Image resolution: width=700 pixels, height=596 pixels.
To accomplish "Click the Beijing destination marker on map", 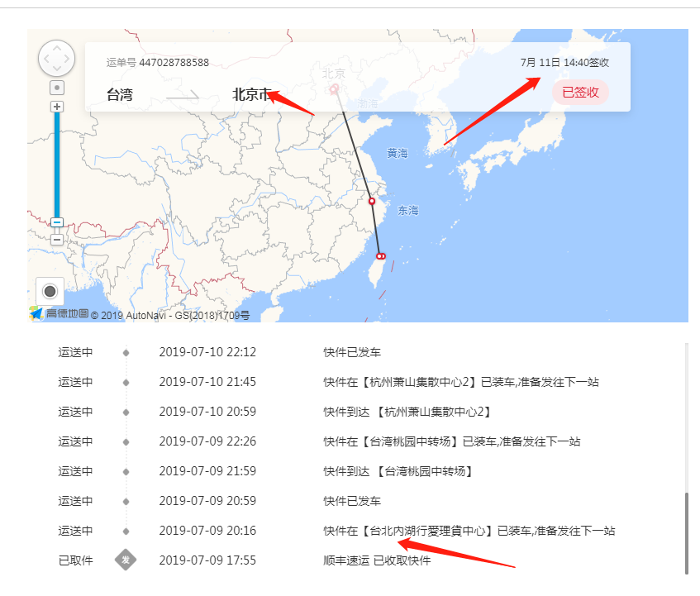I will click(x=334, y=90).
